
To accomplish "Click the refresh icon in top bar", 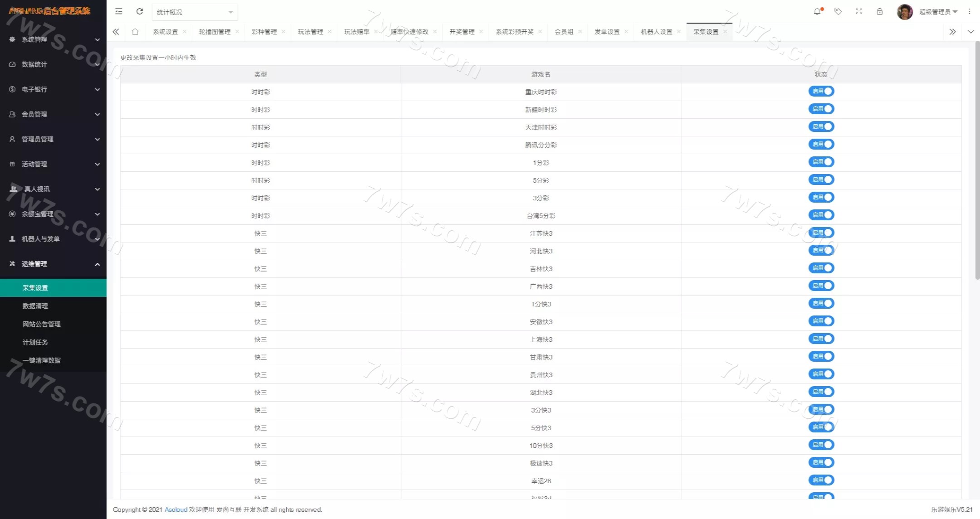I will (140, 12).
